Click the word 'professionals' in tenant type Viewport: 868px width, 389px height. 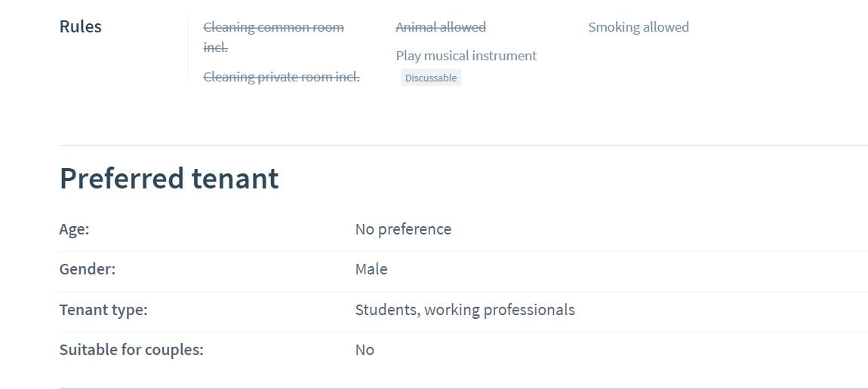[529, 309]
